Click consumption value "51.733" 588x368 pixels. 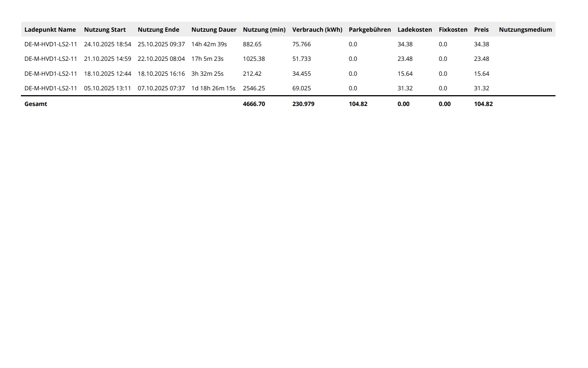coord(301,59)
